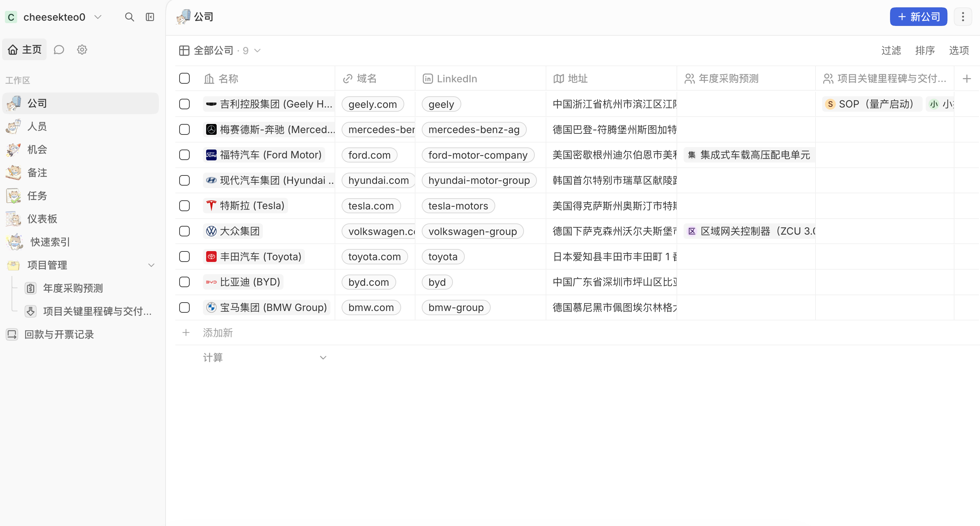Open 年度采购预测 sidebar item

click(x=90, y=288)
